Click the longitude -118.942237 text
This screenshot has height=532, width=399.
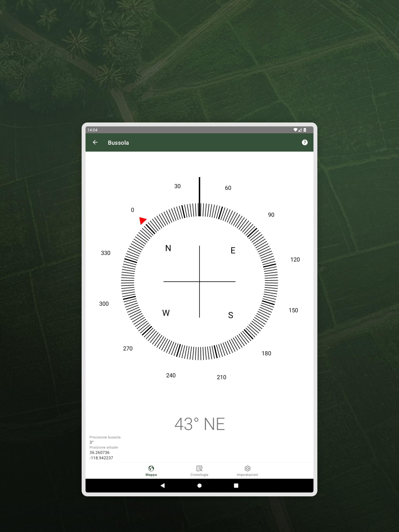pos(101,458)
